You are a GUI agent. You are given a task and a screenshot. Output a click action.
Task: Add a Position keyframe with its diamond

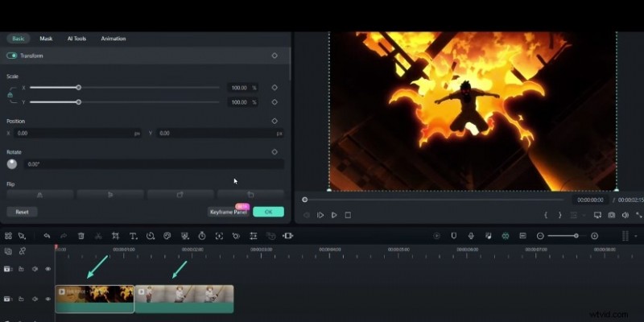click(275, 122)
